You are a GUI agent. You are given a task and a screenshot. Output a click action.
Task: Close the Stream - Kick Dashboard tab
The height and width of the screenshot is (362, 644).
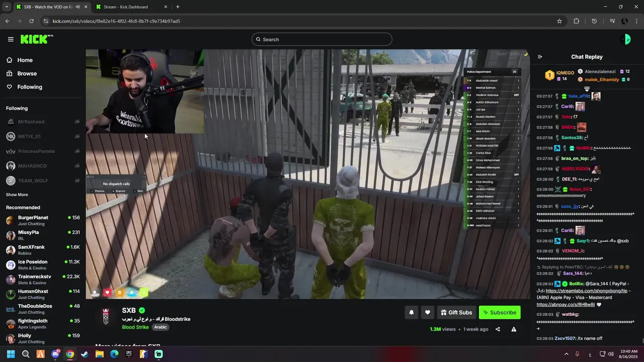click(x=166, y=7)
